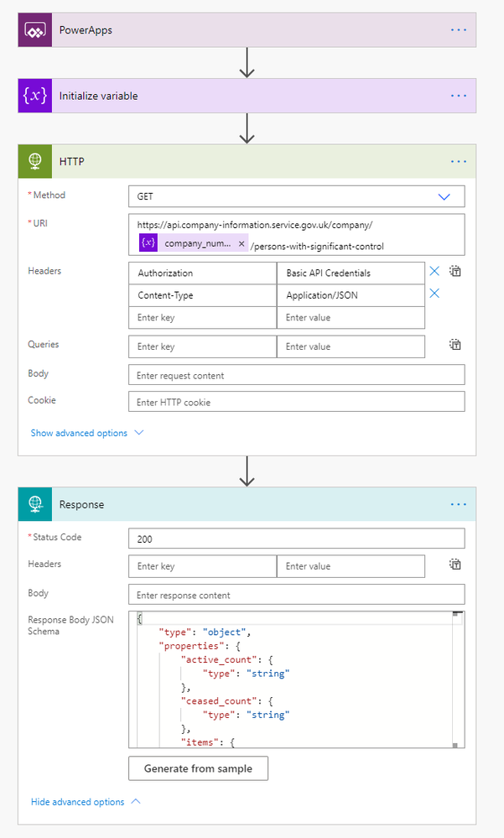Remove the company_num variable token

[242, 244]
